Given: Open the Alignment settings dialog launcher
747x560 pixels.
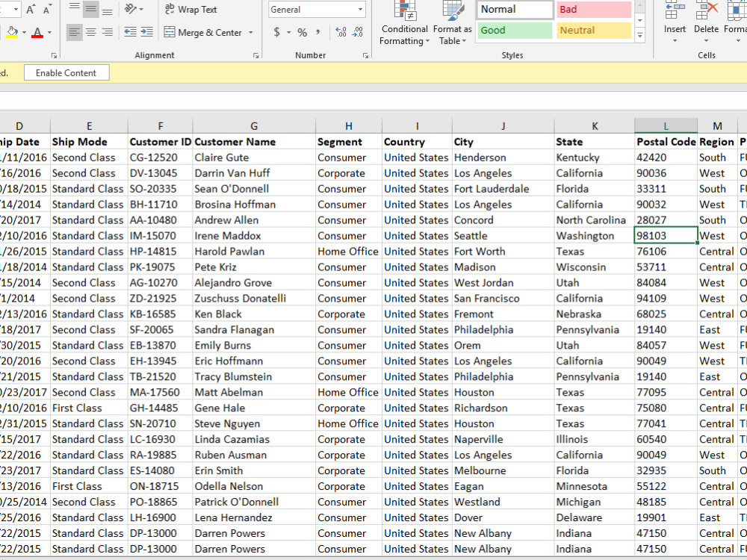Looking at the screenshot, I should (x=255, y=56).
